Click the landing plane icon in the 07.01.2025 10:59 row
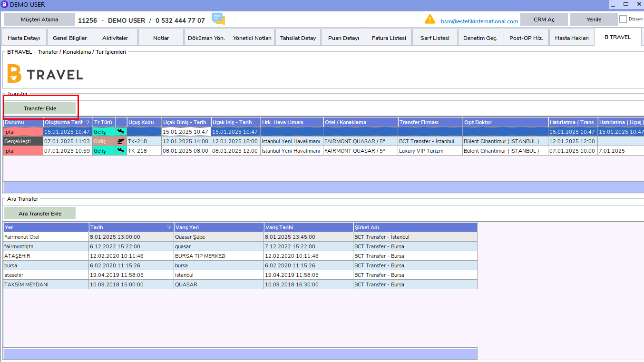Viewport: 644px width, 362px height. [x=121, y=151]
